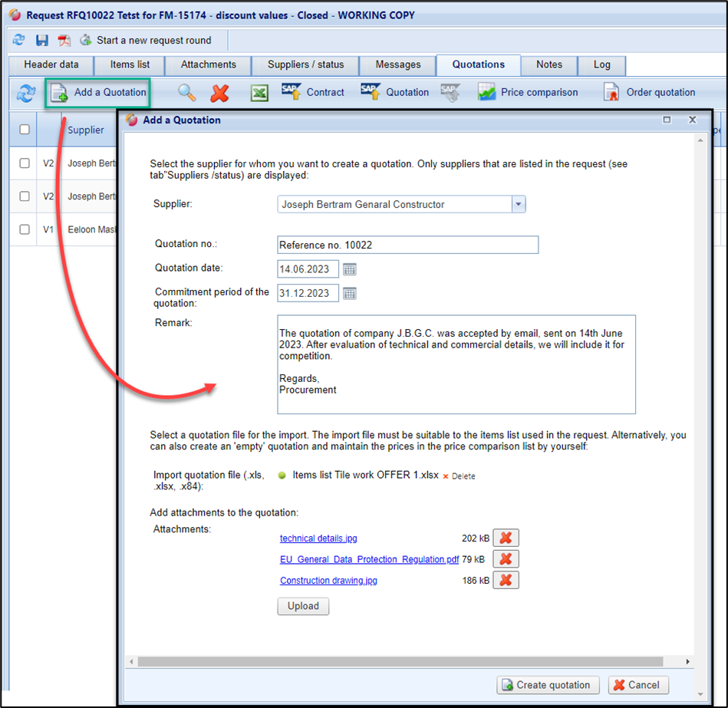Click the red X delete quotation icon
This screenshot has height=708, width=728.
220,93
